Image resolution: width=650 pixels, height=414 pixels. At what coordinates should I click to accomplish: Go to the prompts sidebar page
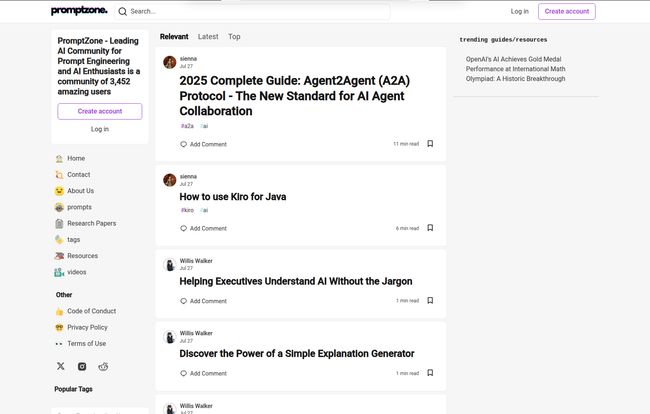pos(79,207)
